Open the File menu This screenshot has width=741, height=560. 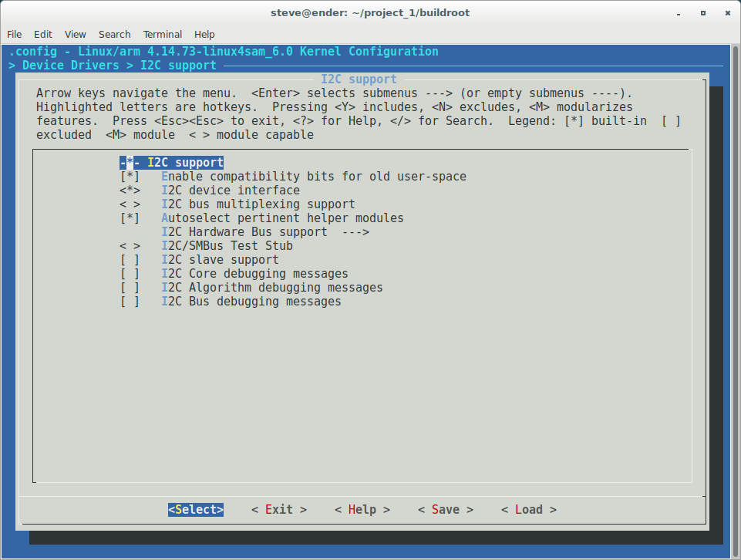pos(14,34)
